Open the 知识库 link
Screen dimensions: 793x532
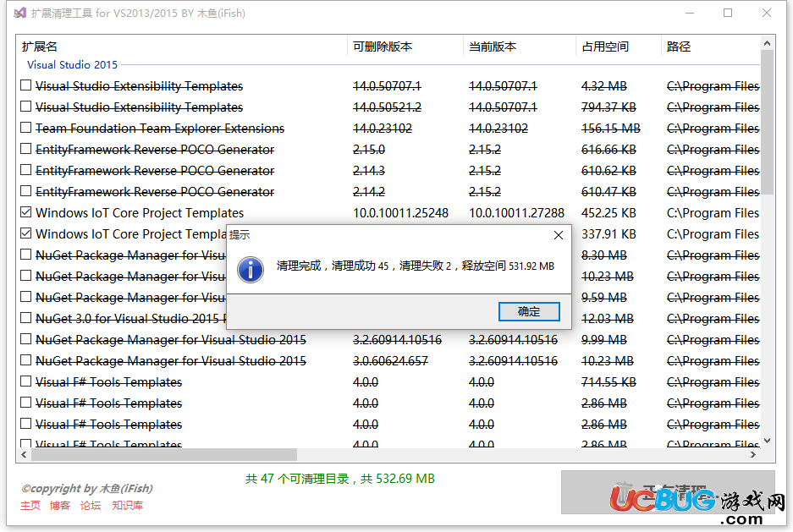pos(128,505)
